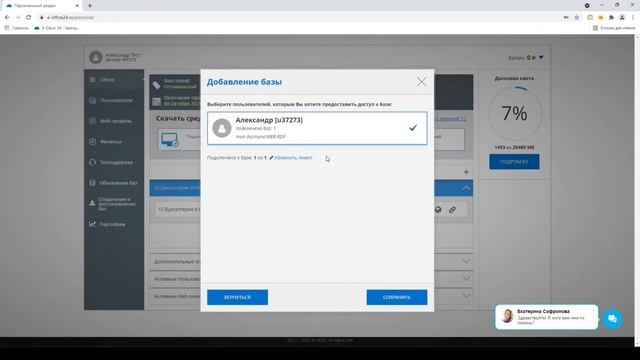Click the key icon in address bar
Image resolution: width=640 pixels, height=360 pixels.
click(x=566, y=18)
